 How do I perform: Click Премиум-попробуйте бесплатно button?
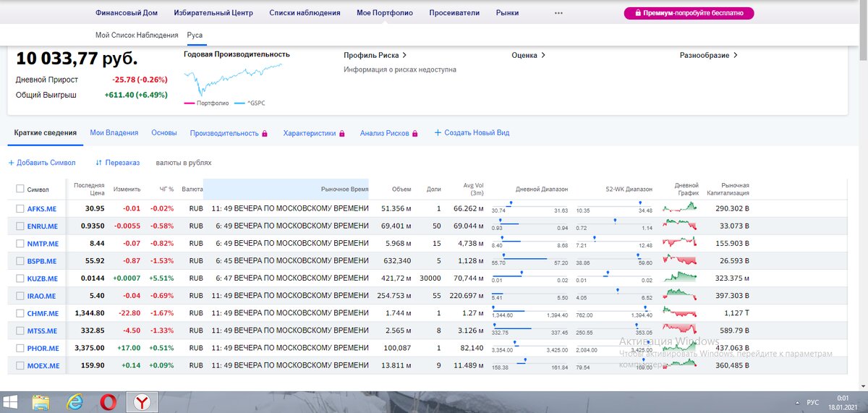coord(689,13)
